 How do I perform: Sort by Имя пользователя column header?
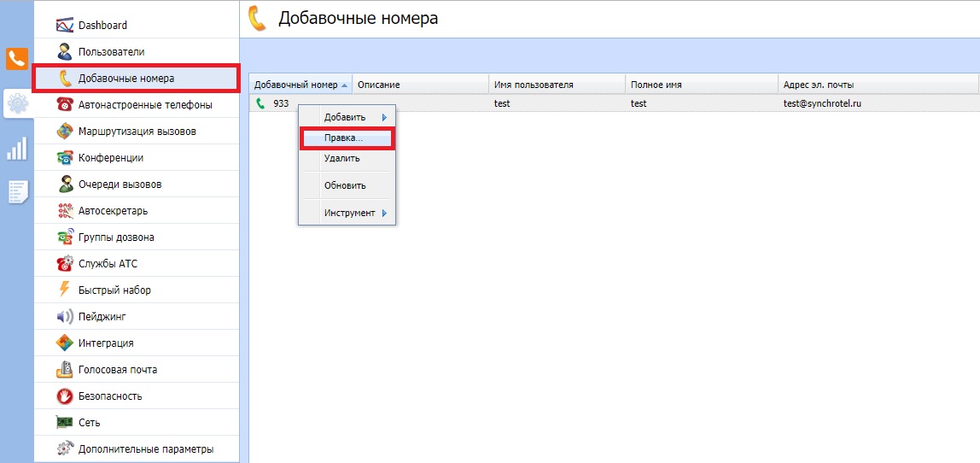(557, 85)
